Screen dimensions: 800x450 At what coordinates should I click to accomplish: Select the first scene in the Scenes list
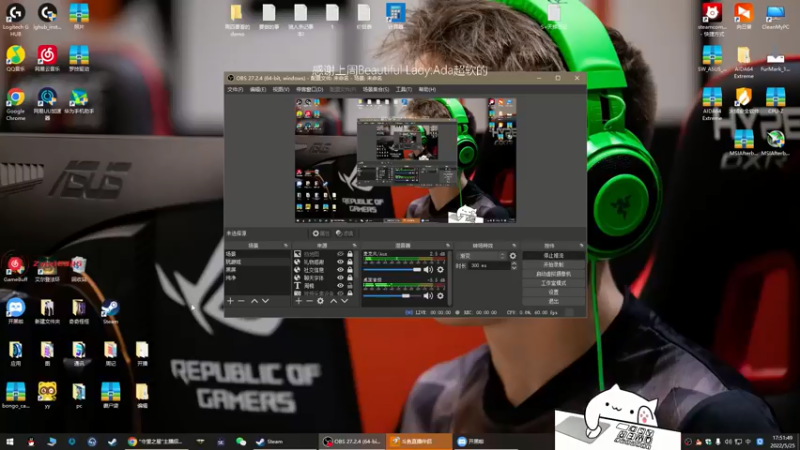tap(257, 254)
